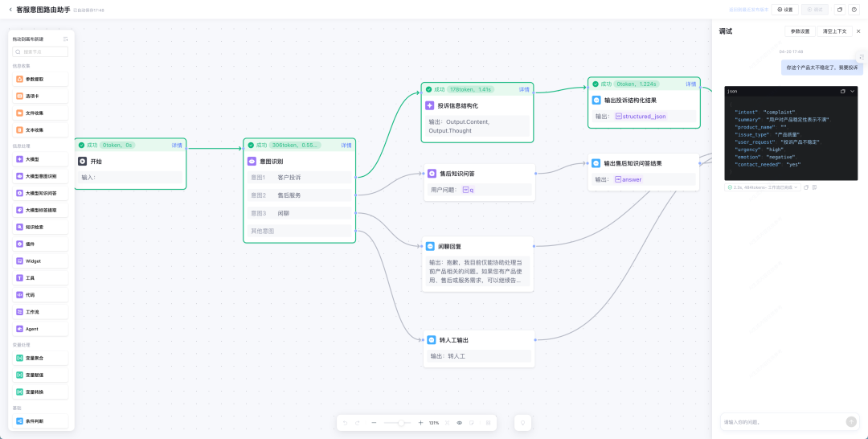
Task: Add a 变量聚合 node from the palette
Action: pos(40,358)
